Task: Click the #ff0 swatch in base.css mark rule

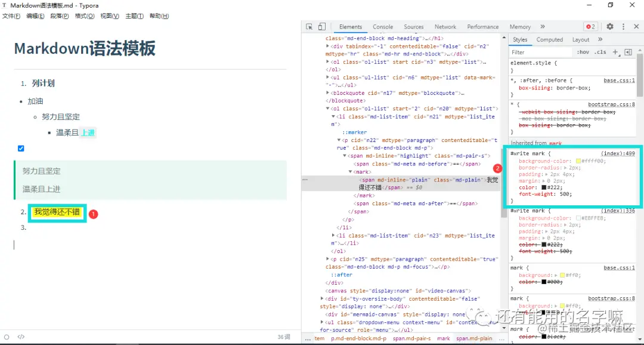Action: pos(561,276)
